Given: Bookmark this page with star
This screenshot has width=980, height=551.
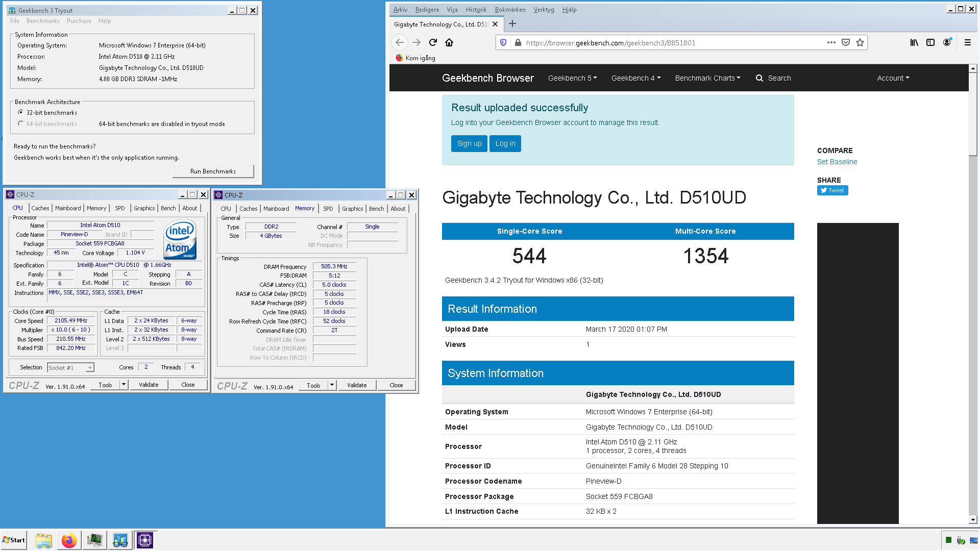Looking at the screenshot, I should 860,43.
